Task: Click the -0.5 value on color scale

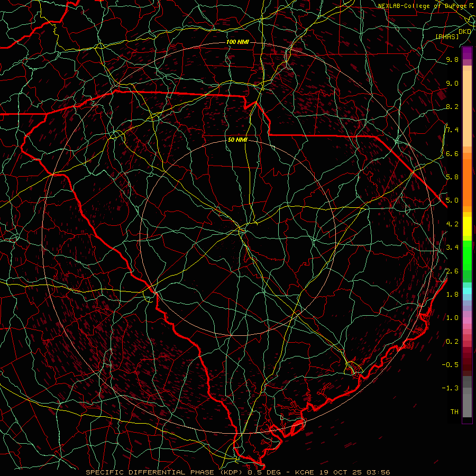Action: click(x=450, y=365)
